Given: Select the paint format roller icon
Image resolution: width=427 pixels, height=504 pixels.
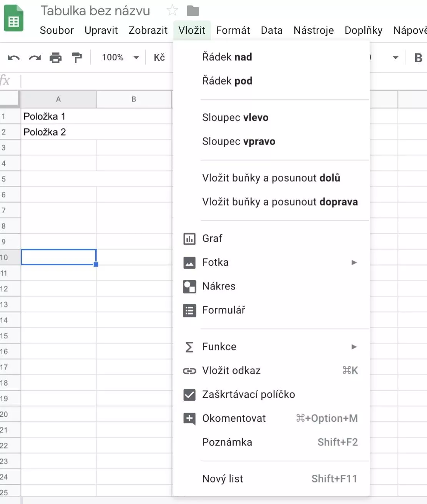Looking at the screenshot, I should pyautogui.click(x=77, y=58).
